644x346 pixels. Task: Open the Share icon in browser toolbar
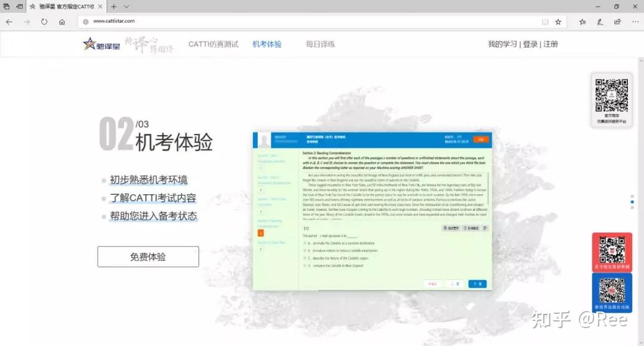(618, 21)
